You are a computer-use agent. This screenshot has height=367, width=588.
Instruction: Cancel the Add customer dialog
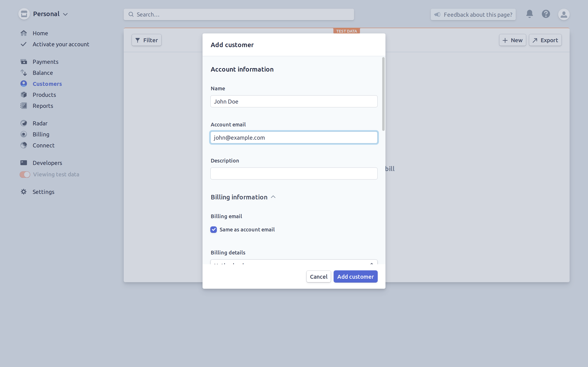pos(318,276)
